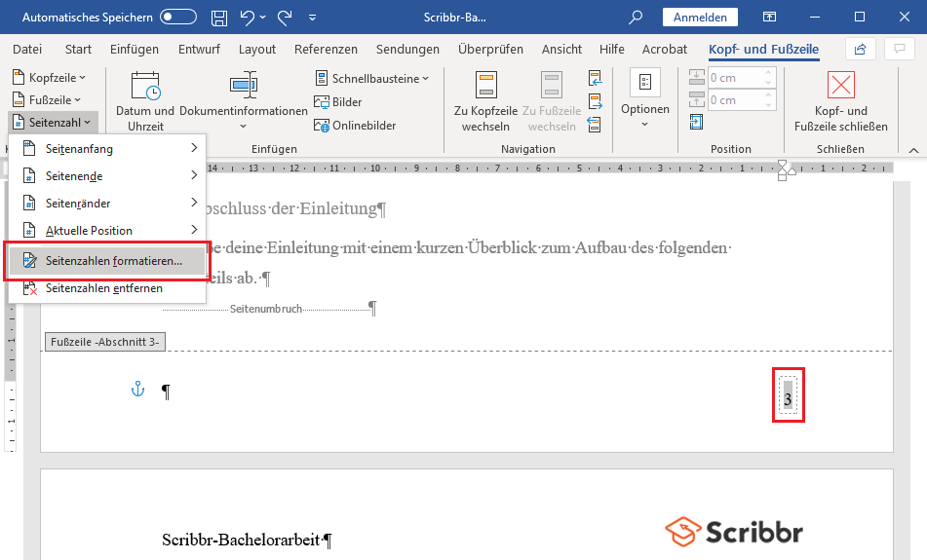Expand the Fußzeile dropdown
The height and width of the screenshot is (560, 927).
click(47, 100)
